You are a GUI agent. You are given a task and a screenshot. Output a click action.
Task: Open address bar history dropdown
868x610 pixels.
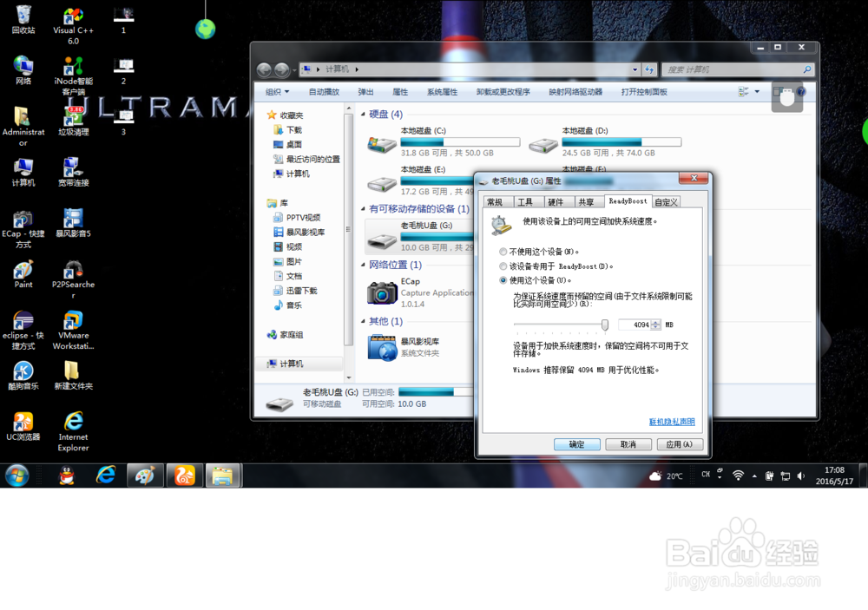635,69
